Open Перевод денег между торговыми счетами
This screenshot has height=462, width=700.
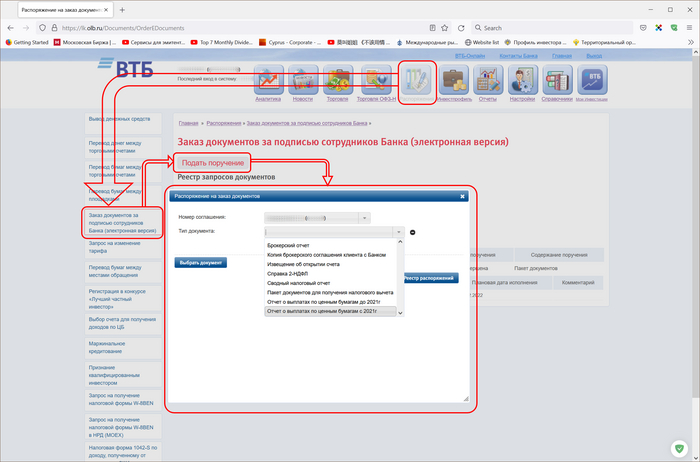click(x=123, y=147)
